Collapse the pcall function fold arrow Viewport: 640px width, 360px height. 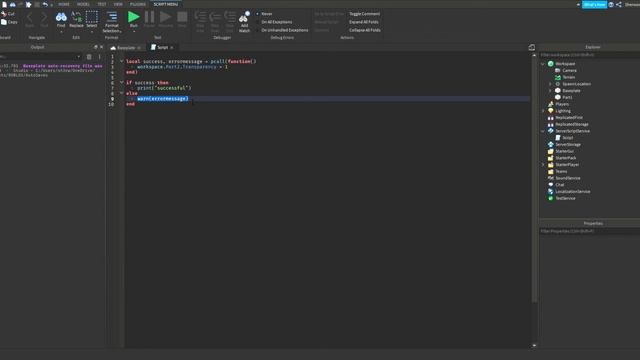coord(121,61)
